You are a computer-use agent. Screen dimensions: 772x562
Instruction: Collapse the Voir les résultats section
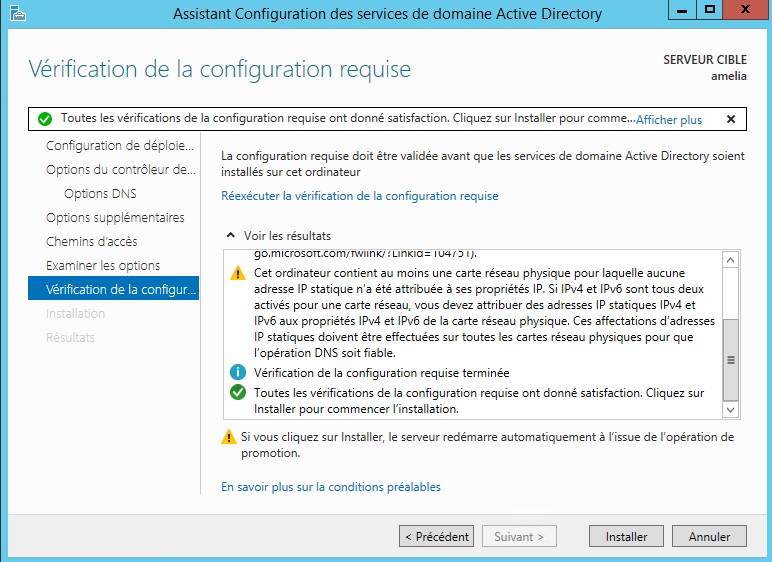(229, 236)
